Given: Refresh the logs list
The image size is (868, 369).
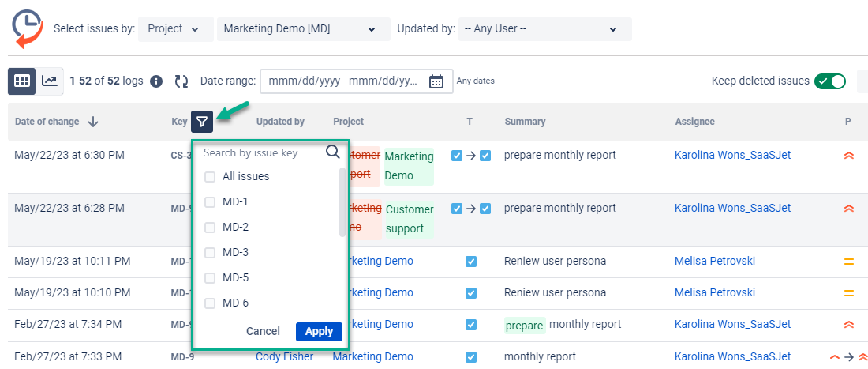Looking at the screenshot, I should click(x=181, y=81).
